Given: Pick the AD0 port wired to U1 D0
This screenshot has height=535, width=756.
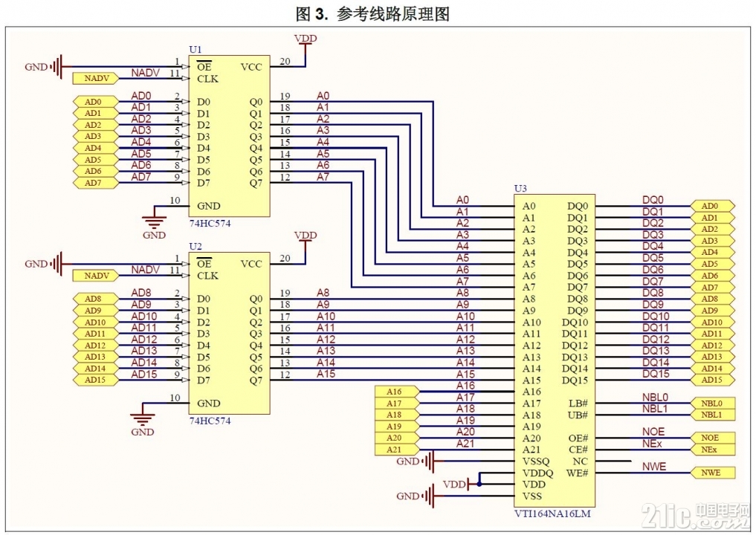Looking at the screenshot, I should pos(95,102).
